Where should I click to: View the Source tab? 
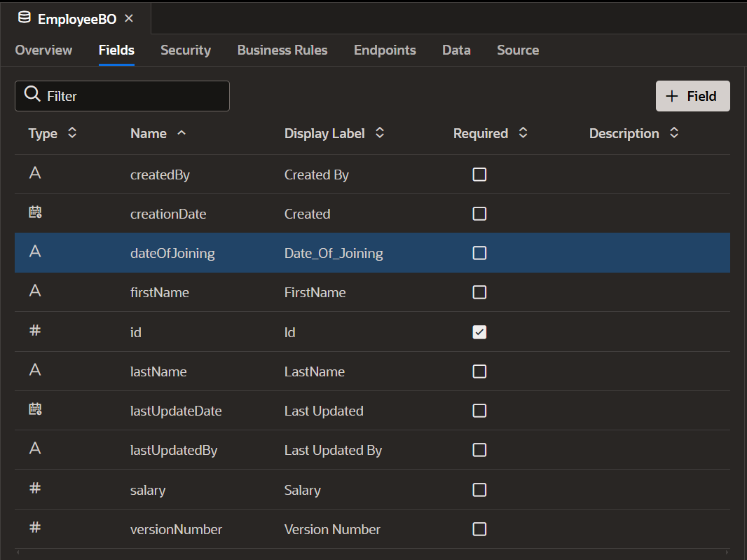click(518, 50)
